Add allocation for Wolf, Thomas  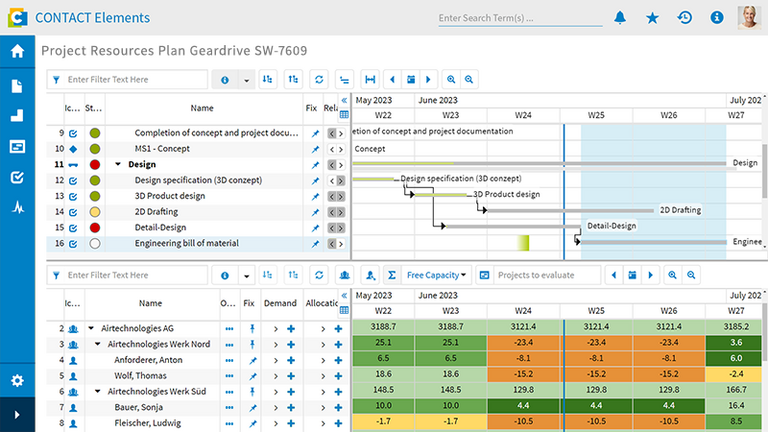[338, 376]
